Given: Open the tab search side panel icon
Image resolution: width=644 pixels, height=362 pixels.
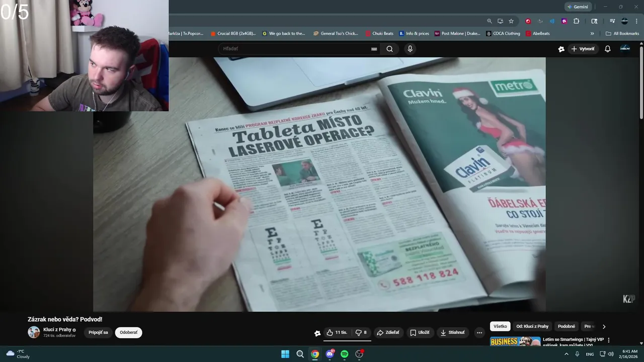Looking at the screenshot, I should point(594,21).
